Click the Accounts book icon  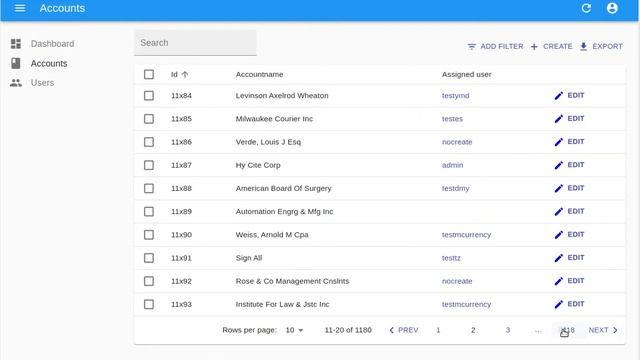(x=16, y=63)
